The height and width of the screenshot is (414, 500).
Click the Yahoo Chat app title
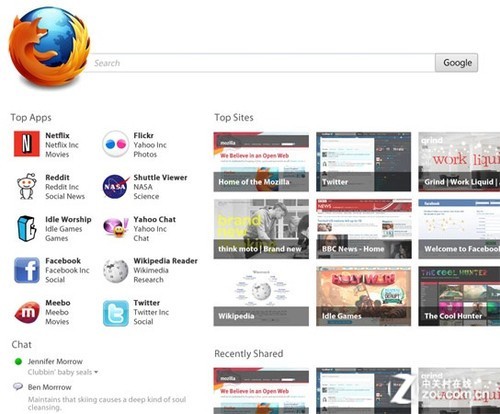tap(154, 219)
